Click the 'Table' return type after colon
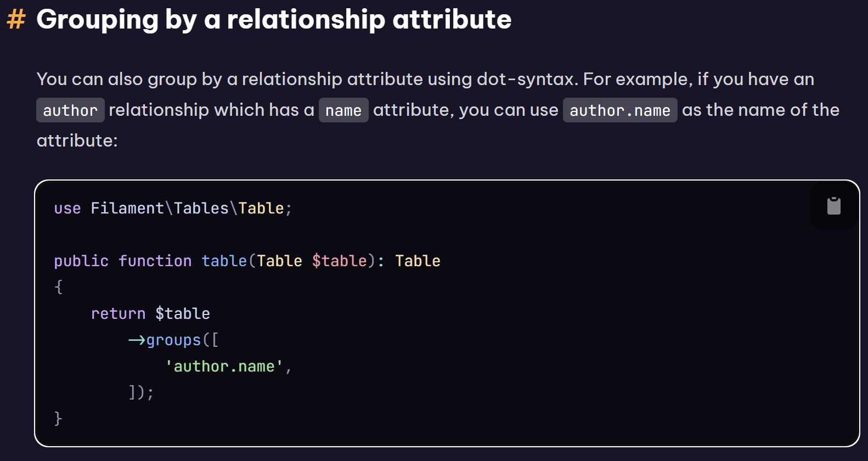The image size is (868, 461). pyautogui.click(x=418, y=261)
